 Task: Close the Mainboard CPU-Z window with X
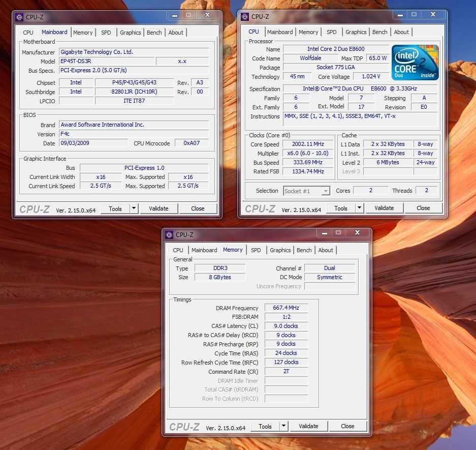pos(208,15)
